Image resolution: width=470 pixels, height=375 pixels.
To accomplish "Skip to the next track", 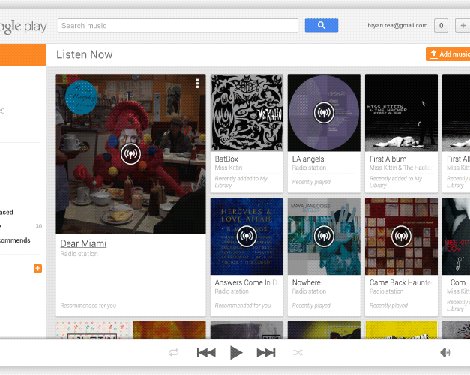I will pos(266,352).
